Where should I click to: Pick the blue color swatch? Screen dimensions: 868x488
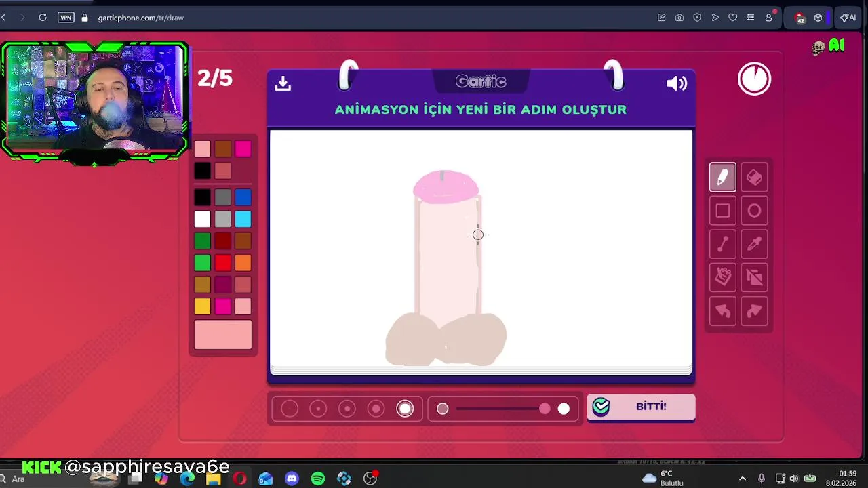click(243, 197)
